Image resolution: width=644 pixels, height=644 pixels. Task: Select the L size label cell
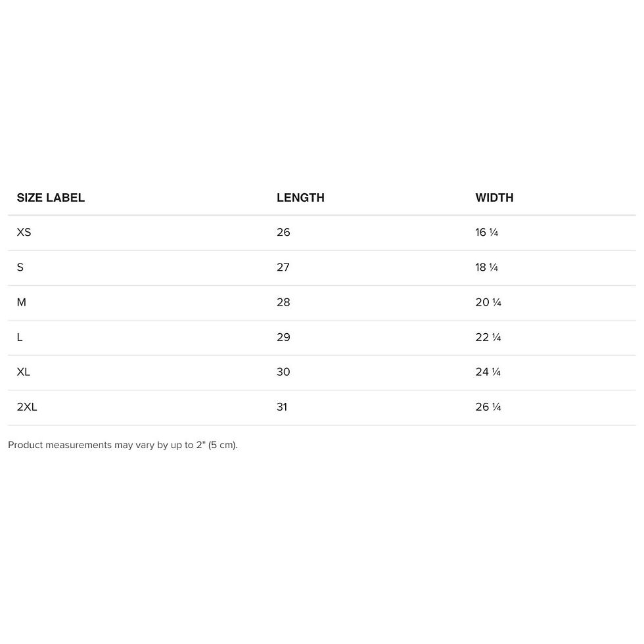(x=19, y=337)
